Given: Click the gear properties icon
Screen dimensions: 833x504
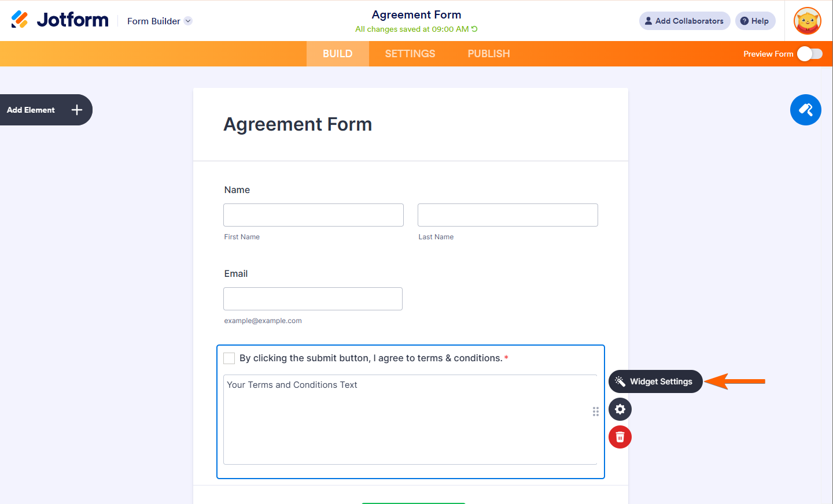Looking at the screenshot, I should [620, 409].
